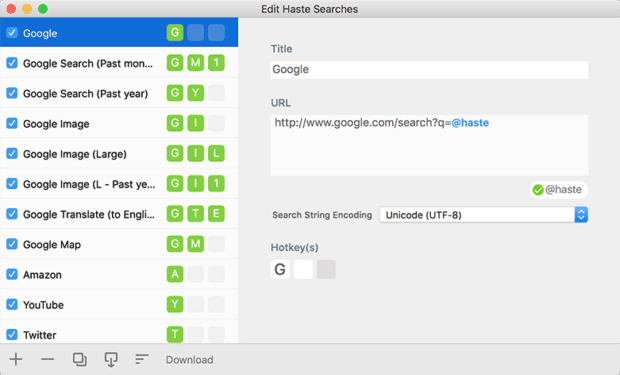Screen dimensions: 620x375
Task: Disable the Google Image checkbox
Action: point(12,123)
